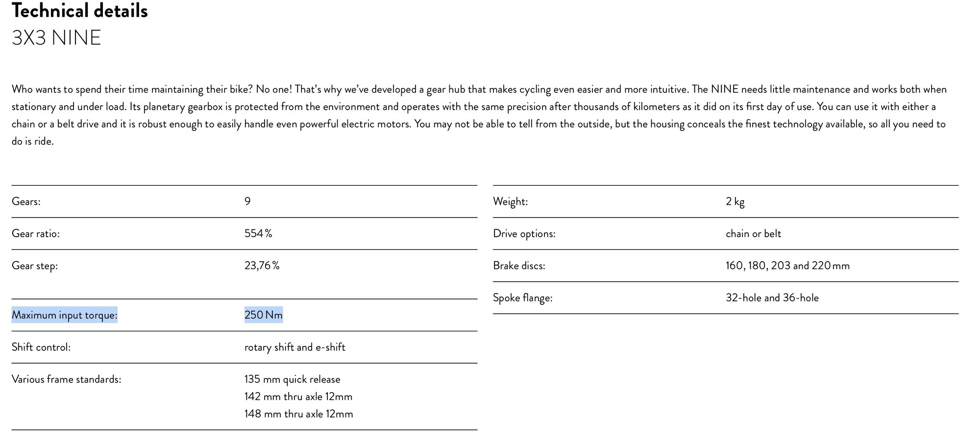Click the 'Shift control:' label
This screenshot has width=980, height=444.
tap(41, 347)
